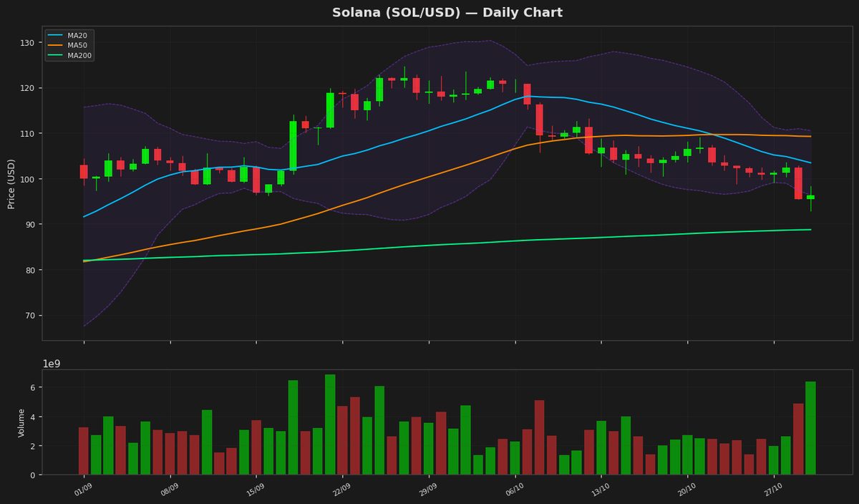Click the 27/10 date label

[x=773, y=489]
